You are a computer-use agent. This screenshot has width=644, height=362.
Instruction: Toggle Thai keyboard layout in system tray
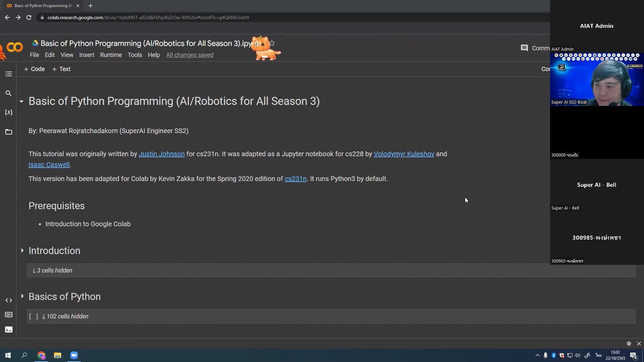point(599,355)
